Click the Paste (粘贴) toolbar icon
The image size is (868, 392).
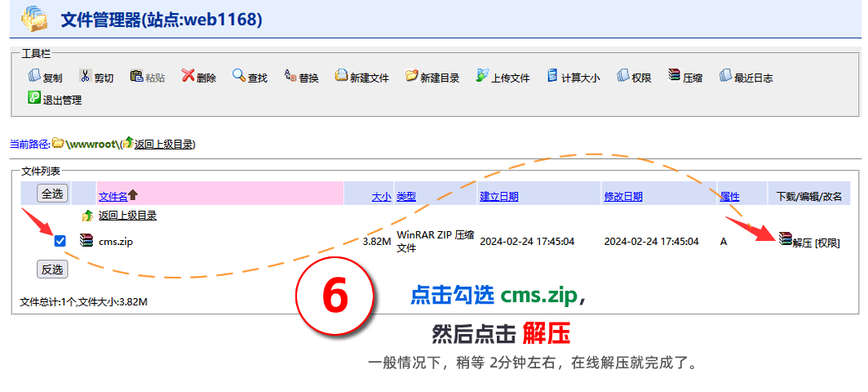136,75
